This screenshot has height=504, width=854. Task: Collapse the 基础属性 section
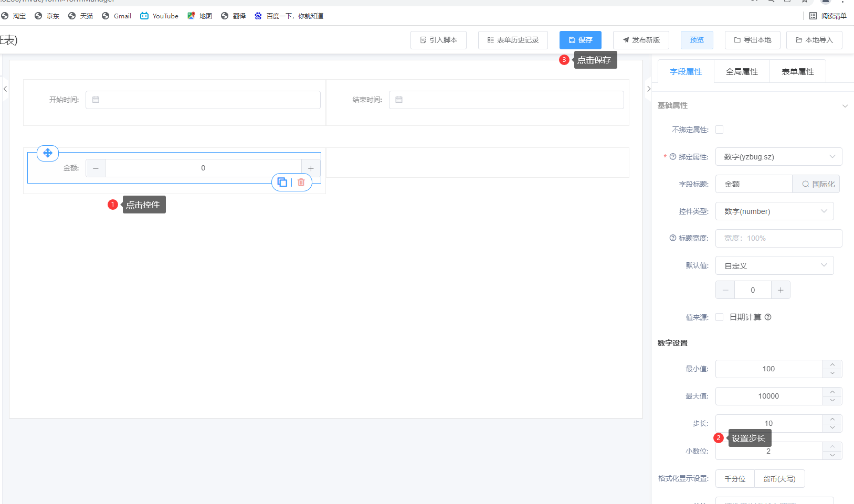(845, 106)
